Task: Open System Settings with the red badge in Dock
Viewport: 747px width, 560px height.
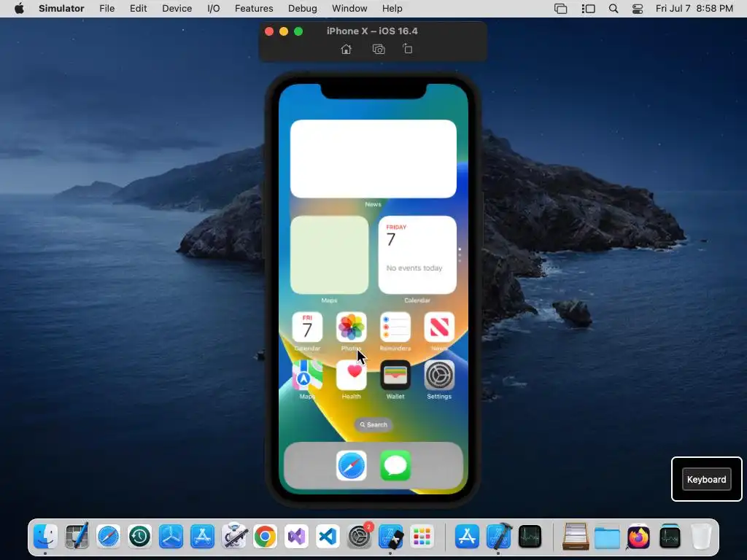Action: click(359, 537)
